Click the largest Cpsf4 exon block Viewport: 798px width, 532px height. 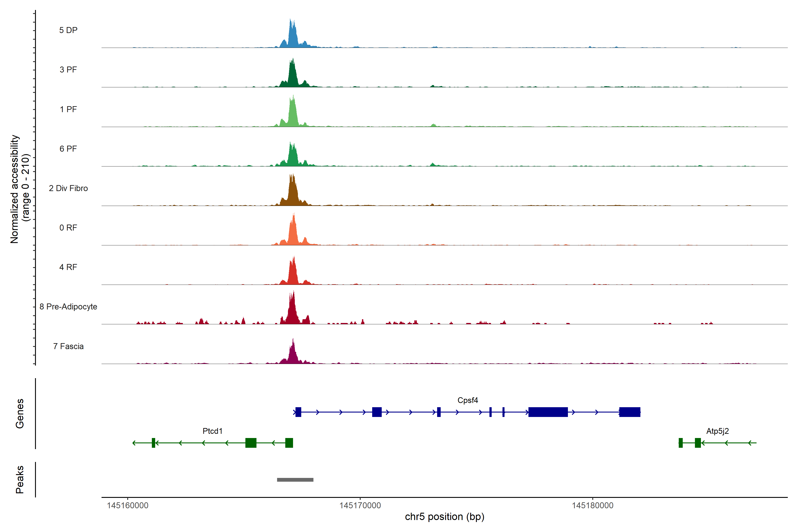(548, 412)
